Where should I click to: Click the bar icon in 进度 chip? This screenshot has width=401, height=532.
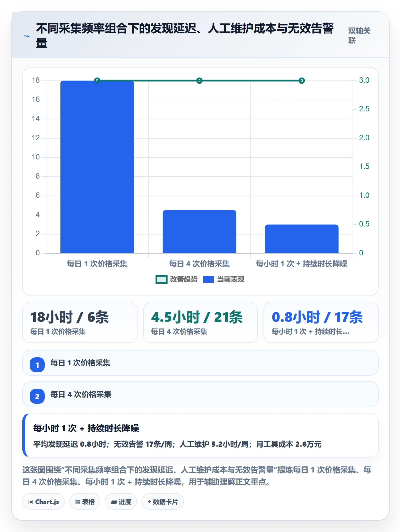(x=114, y=502)
